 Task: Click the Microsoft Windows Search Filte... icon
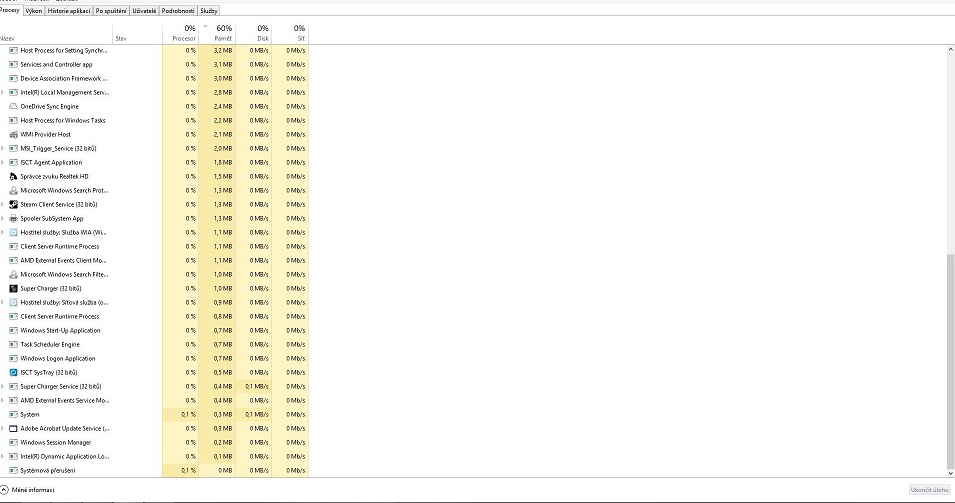pyautogui.click(x=13, y=275)
